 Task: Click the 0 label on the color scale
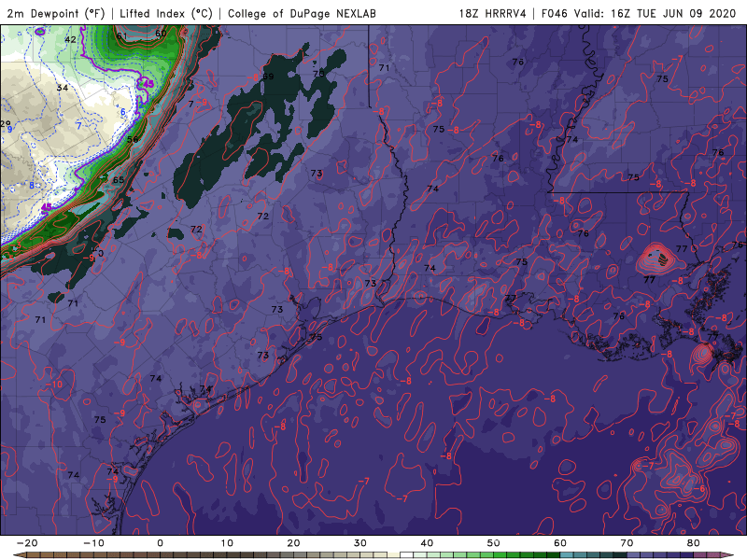point(160,543)
